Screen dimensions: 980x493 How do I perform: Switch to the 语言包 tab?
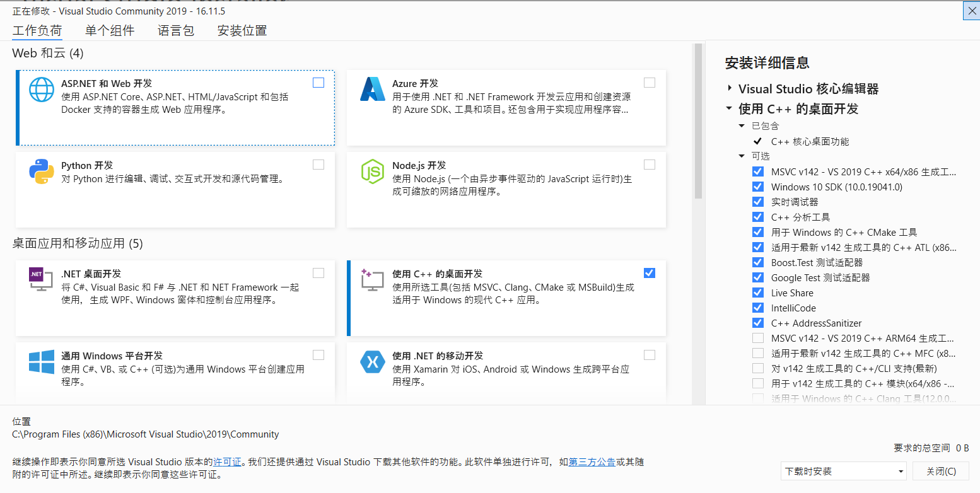(176, 30)
